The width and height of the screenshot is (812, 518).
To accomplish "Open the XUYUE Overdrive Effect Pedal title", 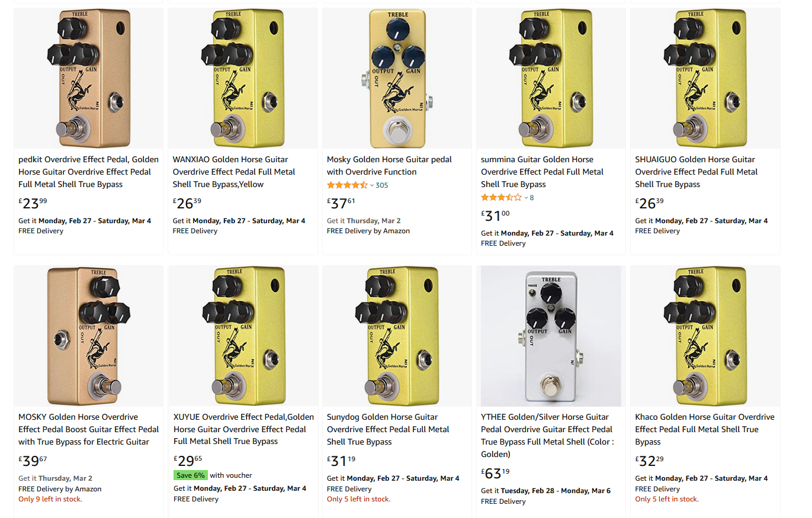I will (243, 429).
